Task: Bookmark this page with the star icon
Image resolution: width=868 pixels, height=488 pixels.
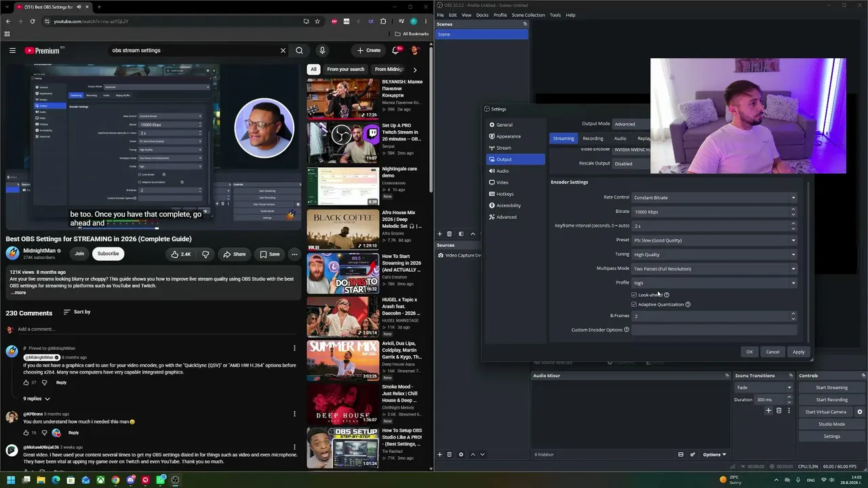Action: pyautogui.click(x=317, y=21)
